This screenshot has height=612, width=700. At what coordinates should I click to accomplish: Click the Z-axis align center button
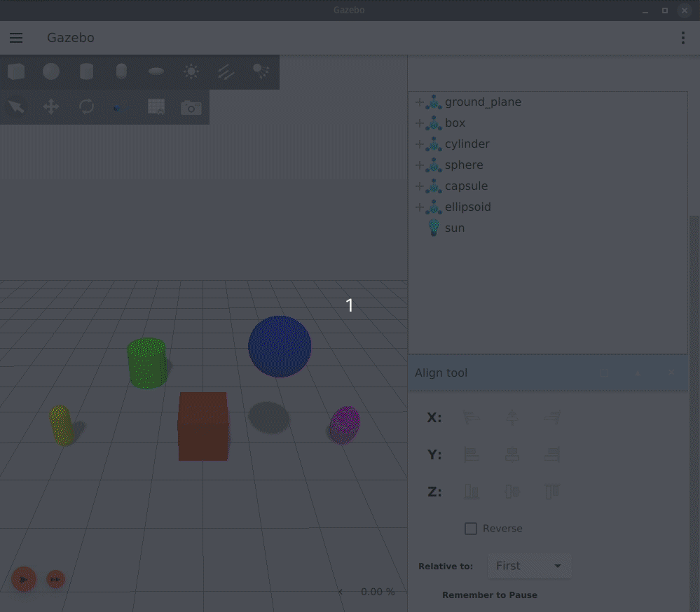point(512,492)
